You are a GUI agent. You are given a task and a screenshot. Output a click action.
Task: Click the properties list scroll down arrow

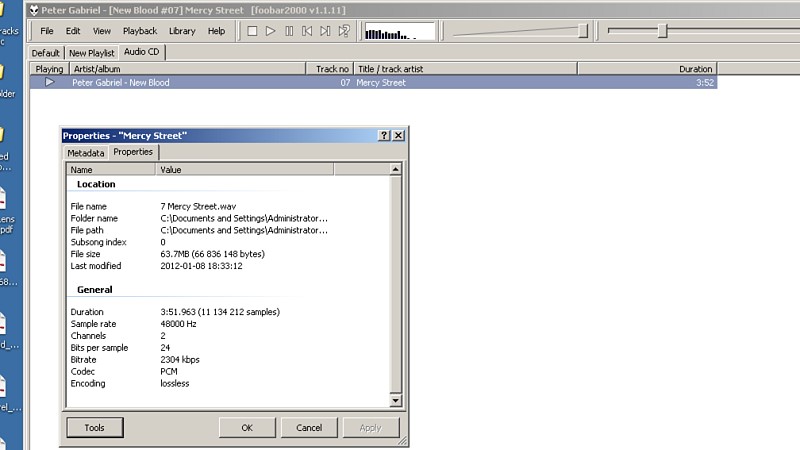pyautogui.click(x=396, y=401)
